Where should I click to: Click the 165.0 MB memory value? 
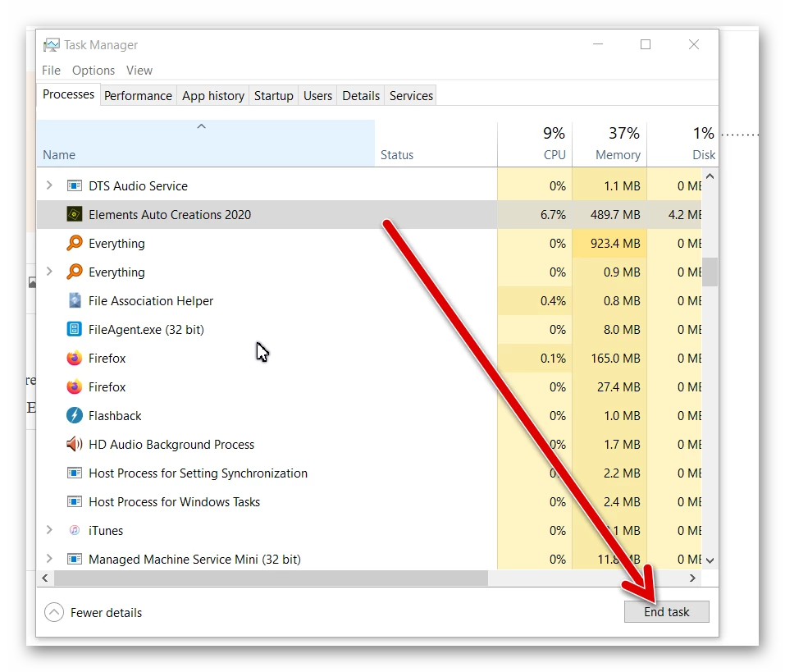pyautogui.click(x=615, y=359)
